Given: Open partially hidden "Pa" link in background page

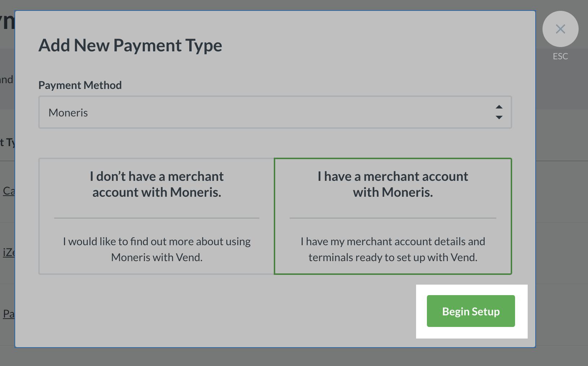Looking at the screenshot, I should pos(9,314).
